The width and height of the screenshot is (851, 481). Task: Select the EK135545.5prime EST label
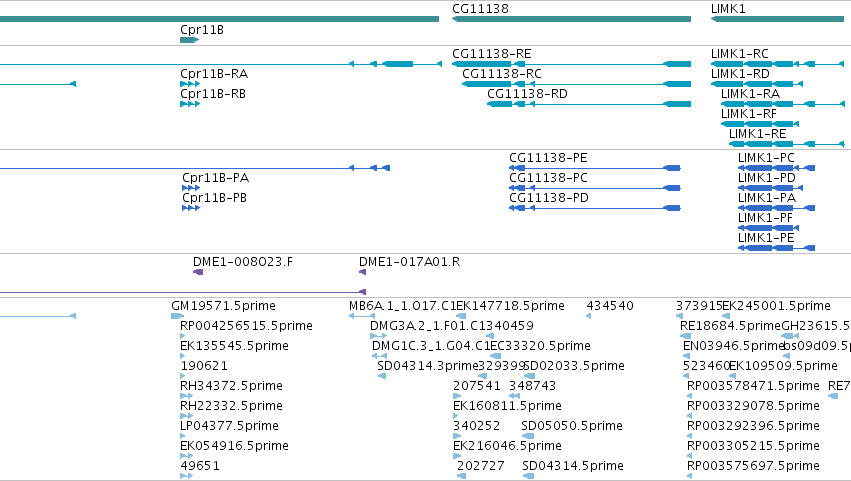coord(234,346)
